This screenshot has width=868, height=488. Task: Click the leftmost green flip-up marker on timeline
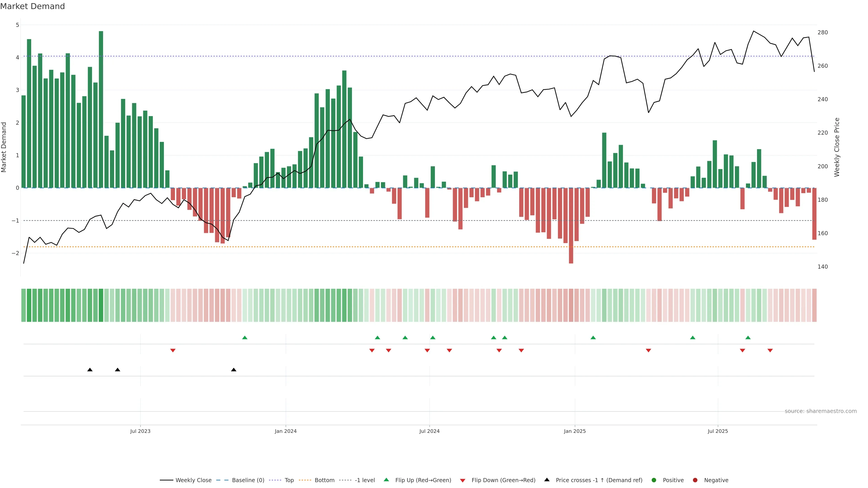point(245,338)
